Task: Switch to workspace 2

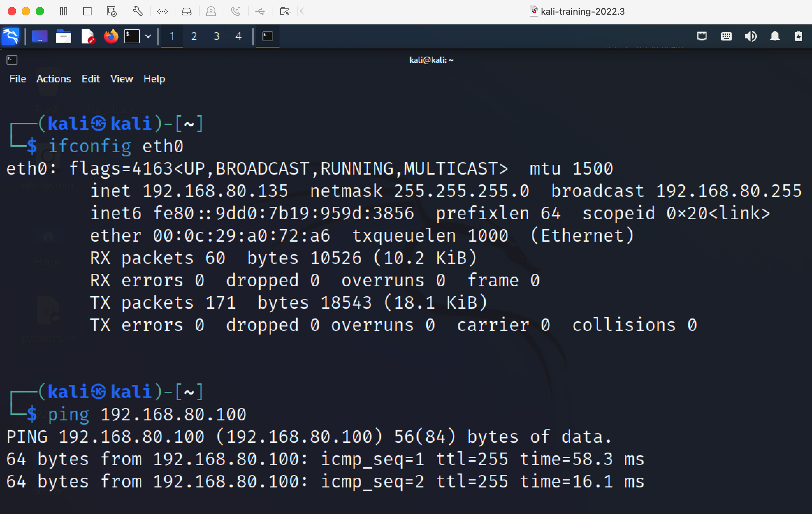Action: [194, 36]
